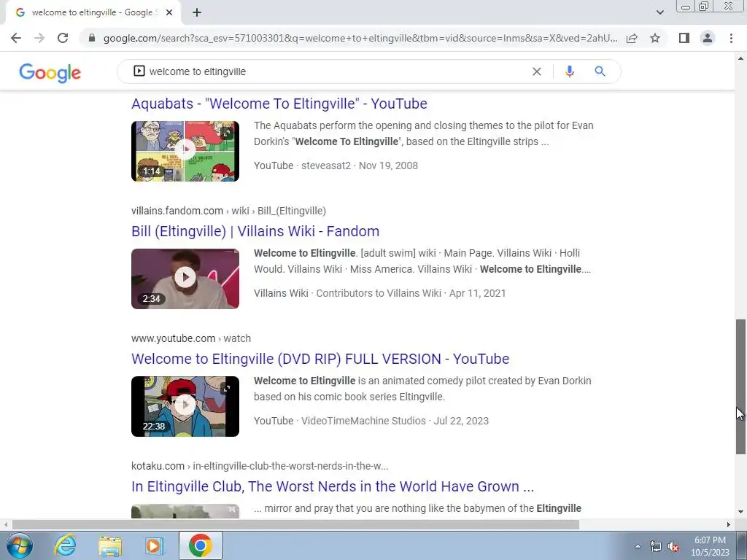This screenshot has width=747, height=560.
Task: Click the kotaku.com breadcrumb URL
Action: click(260, 466)
